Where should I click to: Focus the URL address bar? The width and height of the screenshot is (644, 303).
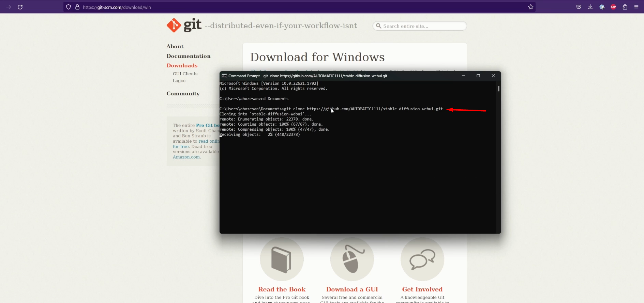point(299,7)
